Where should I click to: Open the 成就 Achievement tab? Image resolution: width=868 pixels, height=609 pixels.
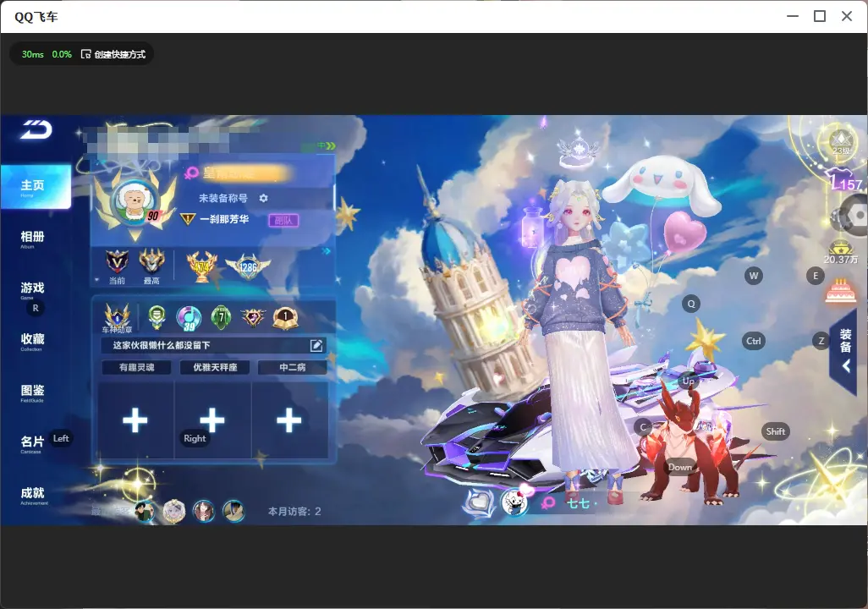[x=33, y=495]
